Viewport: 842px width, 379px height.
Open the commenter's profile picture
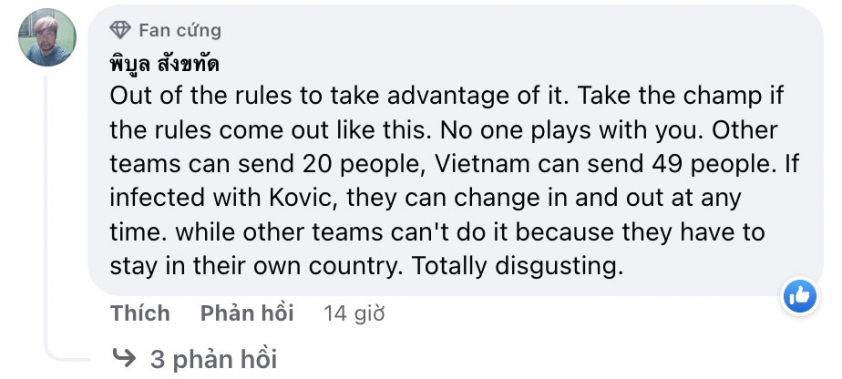(47, 38)
